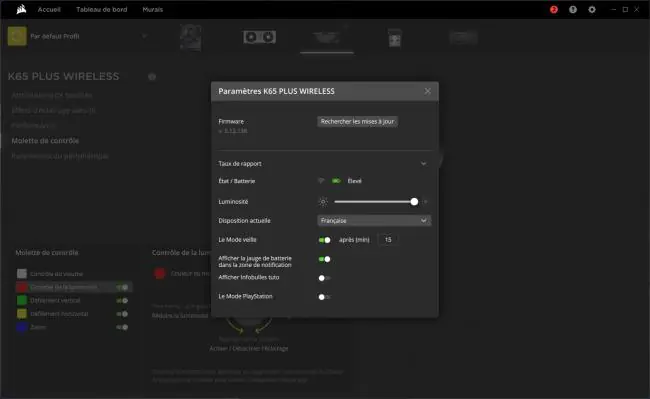Select the Zoom dial mode row
Screen dimensions: 650x399
pyautogui.click(x=73, y=327)
